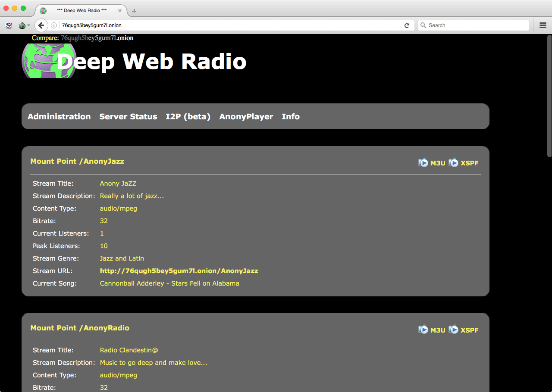Open the I2P (beta) section

tap(188, 116)
